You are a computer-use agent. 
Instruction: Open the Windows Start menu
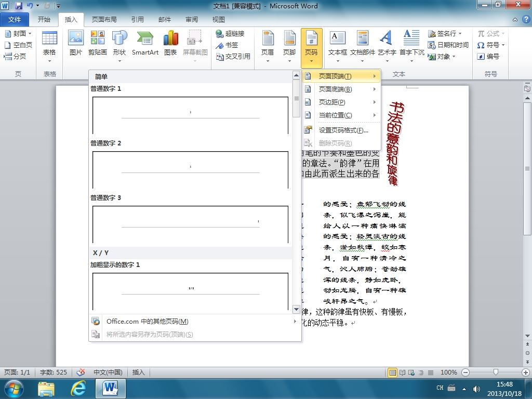point(14,389)
